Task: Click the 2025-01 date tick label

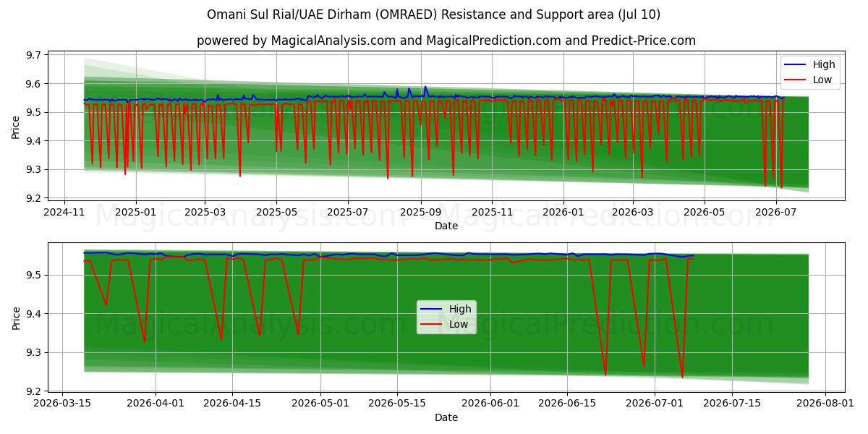Action: 136,212
